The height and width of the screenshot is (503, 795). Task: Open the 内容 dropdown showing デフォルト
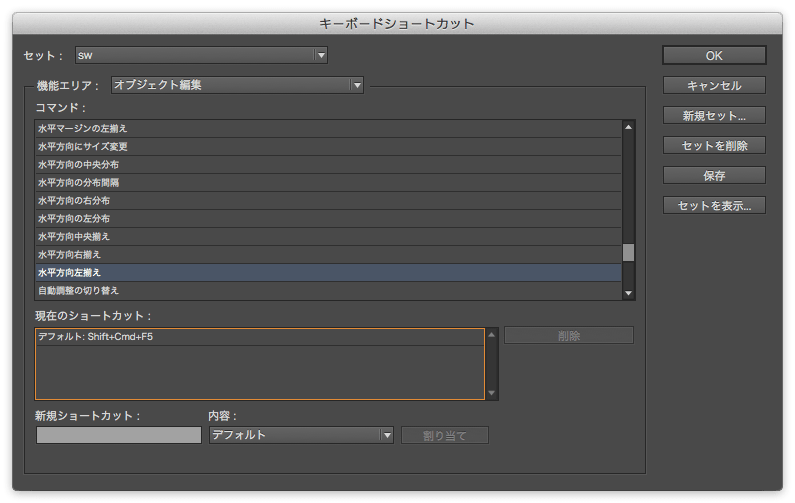pos(301,435)
